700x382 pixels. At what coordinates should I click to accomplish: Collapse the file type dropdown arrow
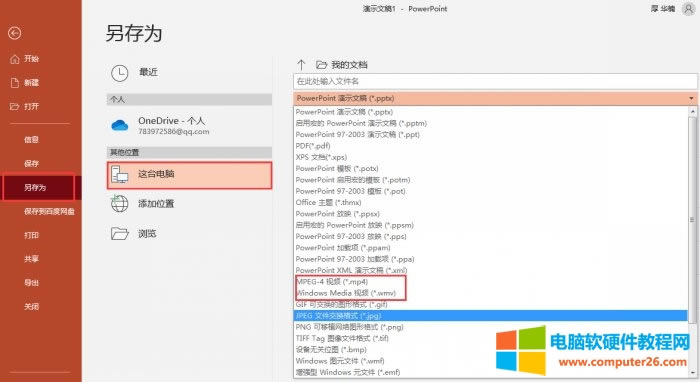click(691, 98)
